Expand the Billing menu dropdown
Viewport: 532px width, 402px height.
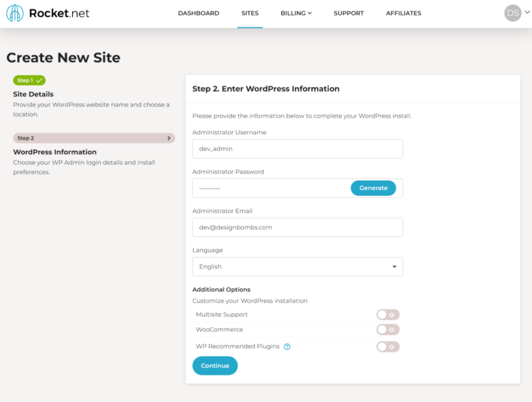click(x=296, y=13)
